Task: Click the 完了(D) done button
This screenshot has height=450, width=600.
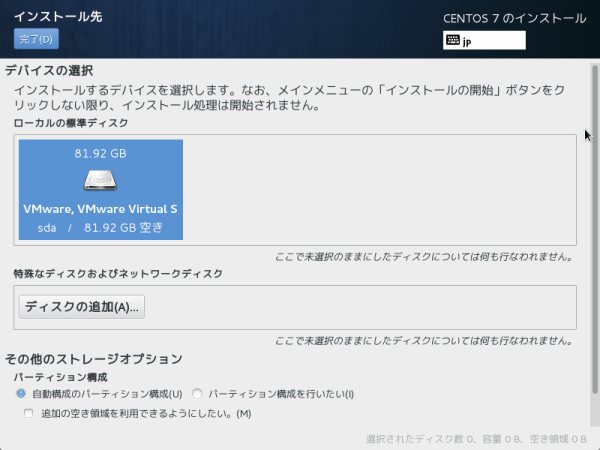Action: (x=36, y=39)
